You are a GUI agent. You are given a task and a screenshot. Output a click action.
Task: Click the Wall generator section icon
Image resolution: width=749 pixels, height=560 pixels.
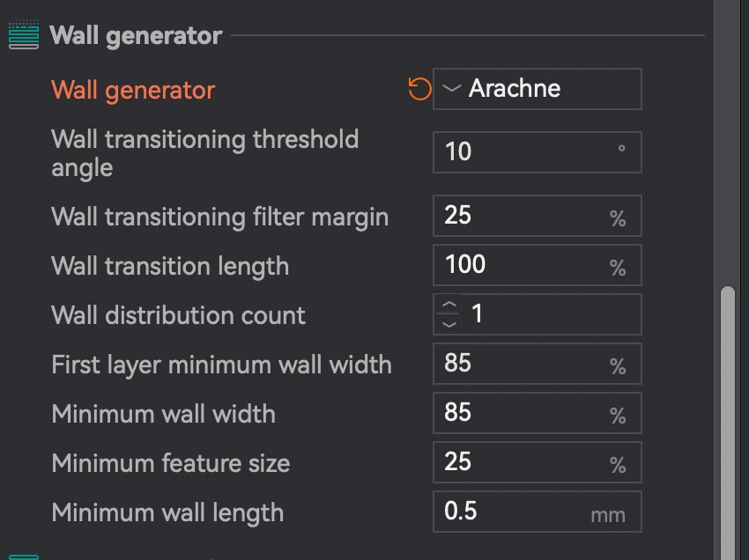(24, 35)
